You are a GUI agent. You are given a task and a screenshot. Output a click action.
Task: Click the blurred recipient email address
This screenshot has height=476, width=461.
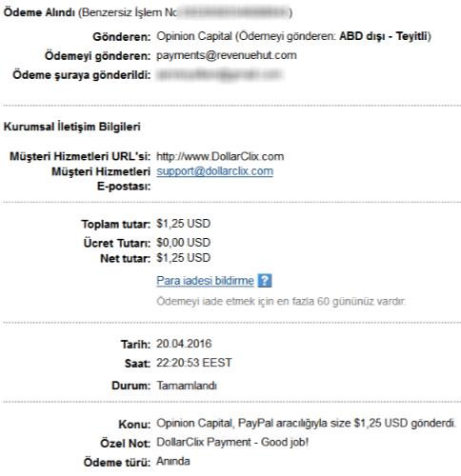click(x=219, y=74)
